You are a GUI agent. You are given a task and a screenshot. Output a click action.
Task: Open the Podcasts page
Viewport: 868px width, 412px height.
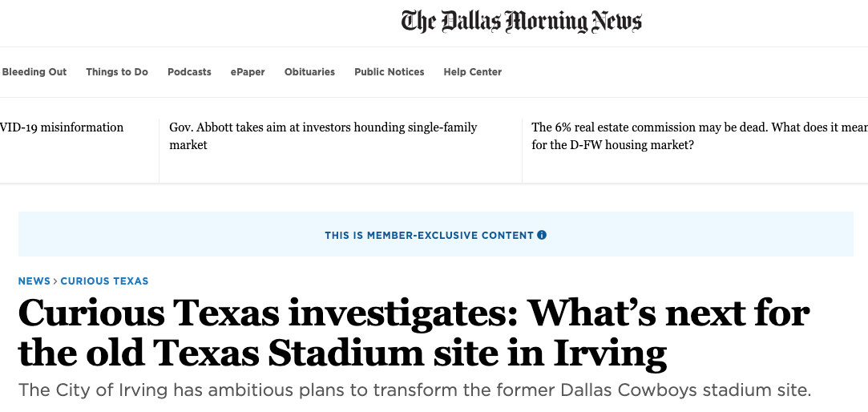(x=189, y=72)
